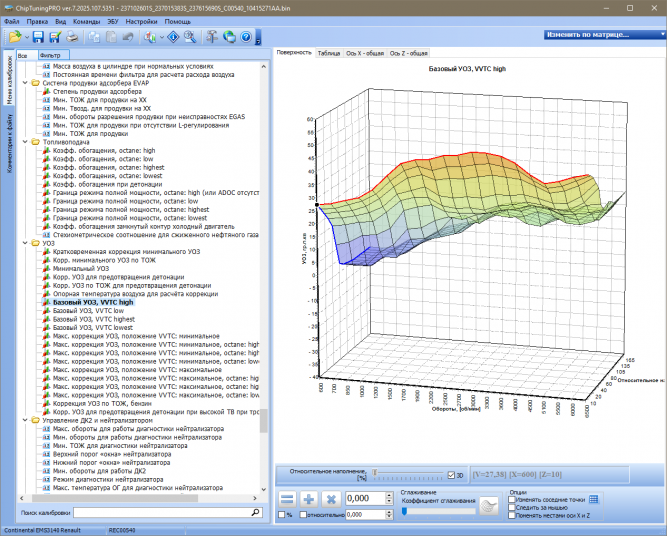Select Степень продувки адсорбера item
This screenshot has width=667, height=536.
pyautogui.click(x=97, y=91)
